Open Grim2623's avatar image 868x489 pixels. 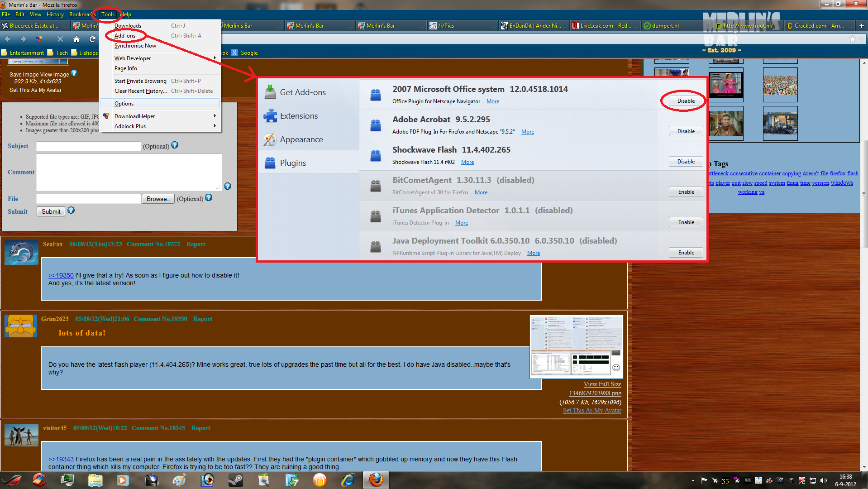(21, 326)
